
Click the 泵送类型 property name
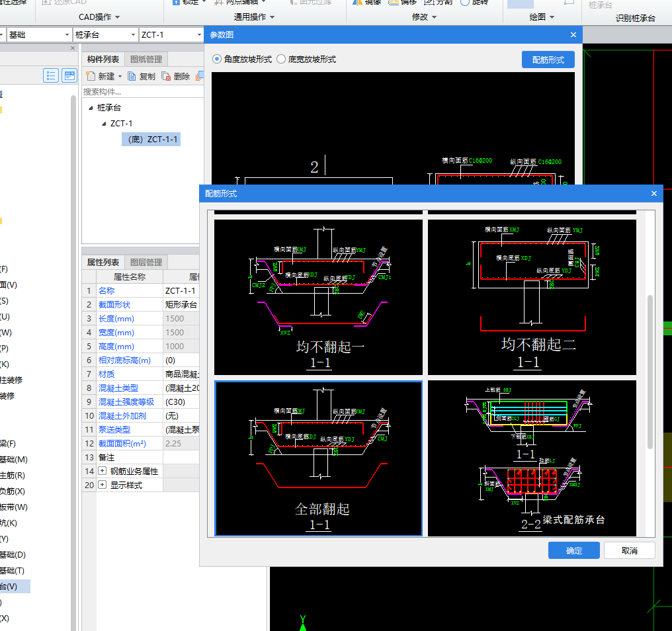click(x=114, y=429)
